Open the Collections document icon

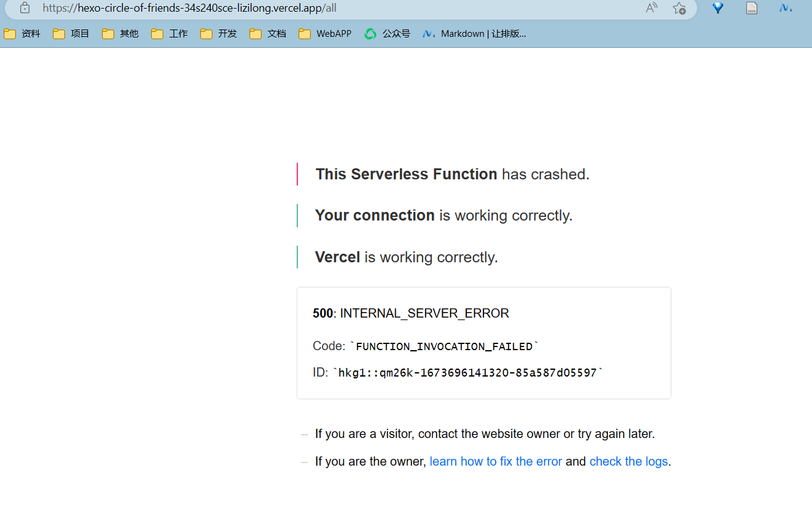pyautogui.click(x=751, y=9)
